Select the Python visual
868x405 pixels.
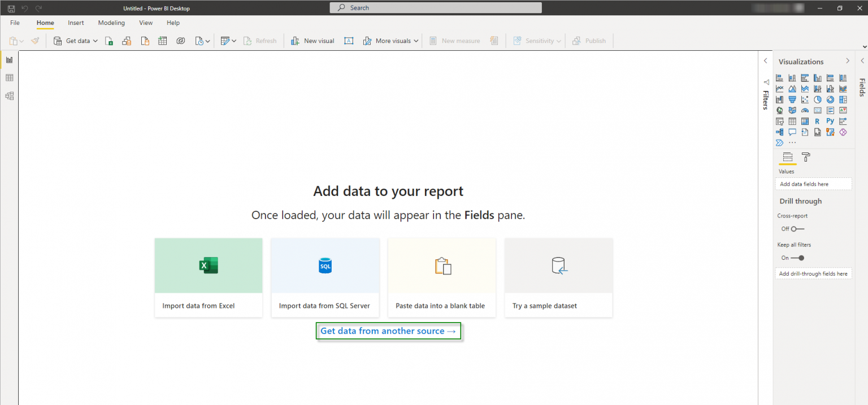tap(830, 121)
